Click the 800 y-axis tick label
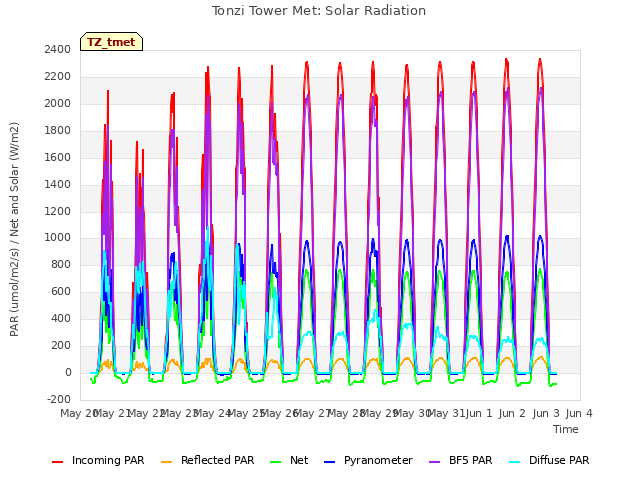Viewport: 640px width, 480px height. pyautogui.click(x=61, y=264)
